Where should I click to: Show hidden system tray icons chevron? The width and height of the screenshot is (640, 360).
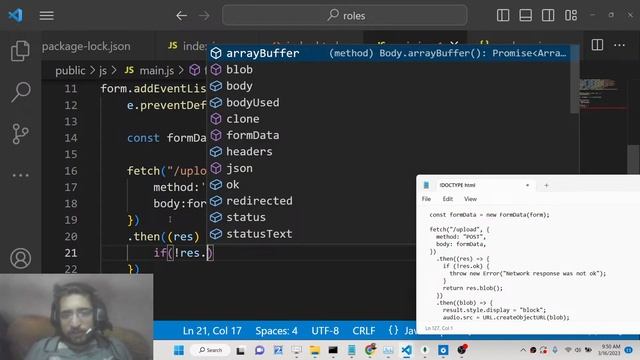click(523, 350)
